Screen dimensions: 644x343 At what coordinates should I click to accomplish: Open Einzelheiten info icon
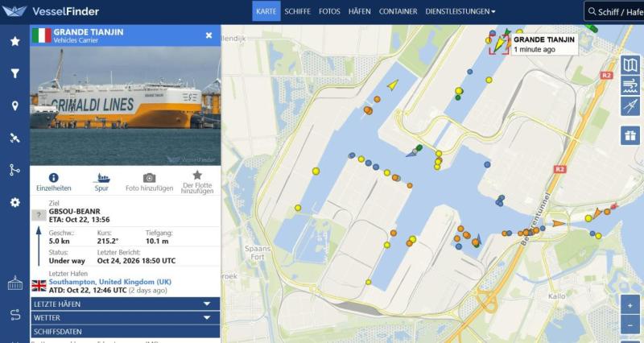(53, 178)
